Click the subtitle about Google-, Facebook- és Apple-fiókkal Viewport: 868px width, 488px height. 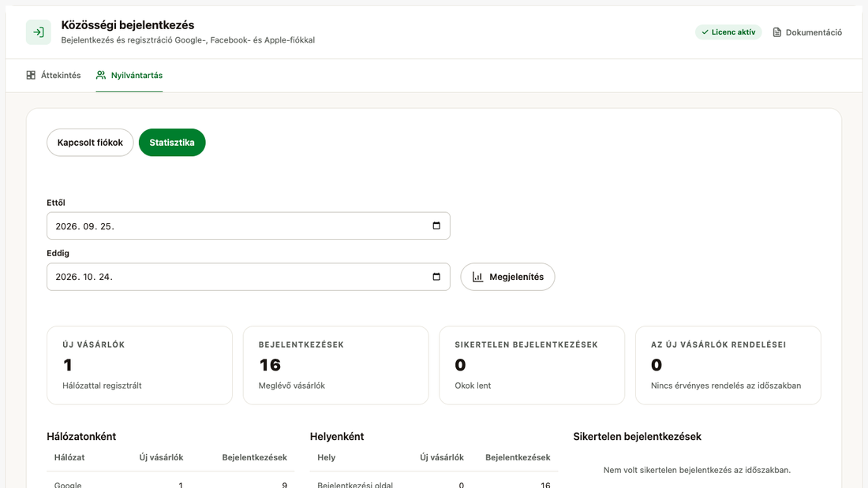(x=189, y=40)
